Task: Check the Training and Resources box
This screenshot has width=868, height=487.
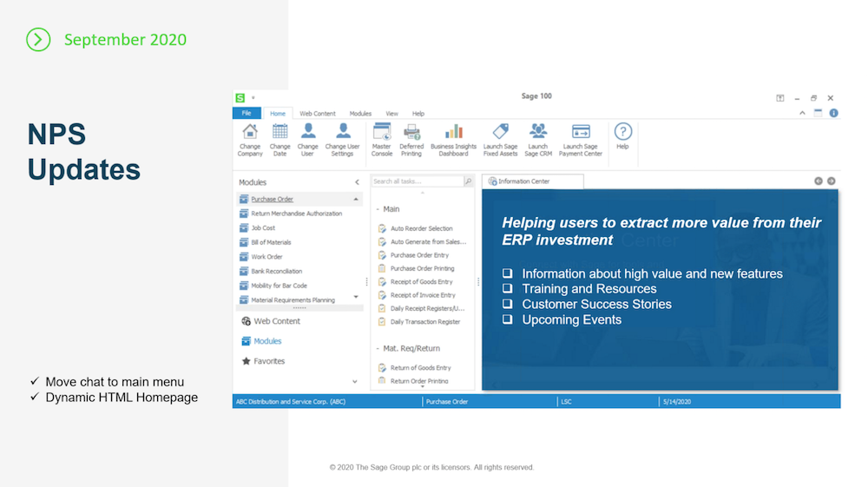Action: point(507,288)
